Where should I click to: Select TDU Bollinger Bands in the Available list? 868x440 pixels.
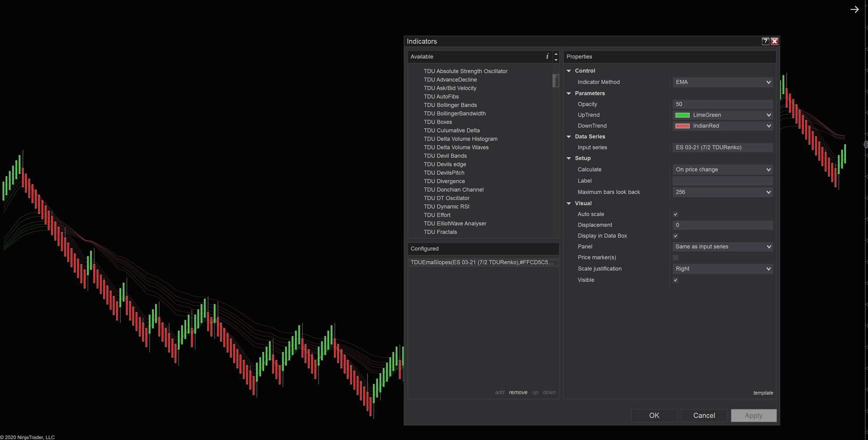pyautogui.click(x=450, y=105)
